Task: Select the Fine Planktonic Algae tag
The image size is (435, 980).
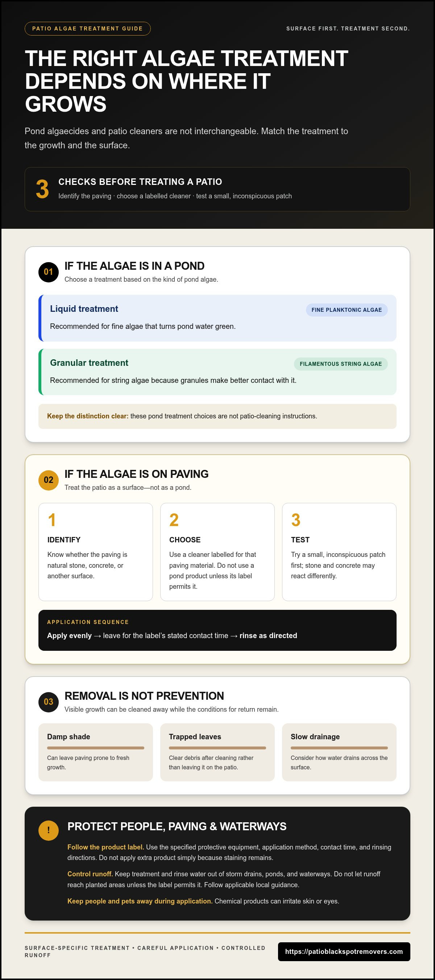Action: [347, 310]
